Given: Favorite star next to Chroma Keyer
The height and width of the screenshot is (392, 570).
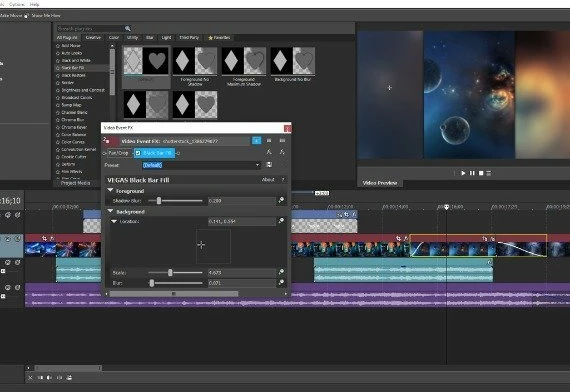Looking at the screenshot, I should (58, 127).
